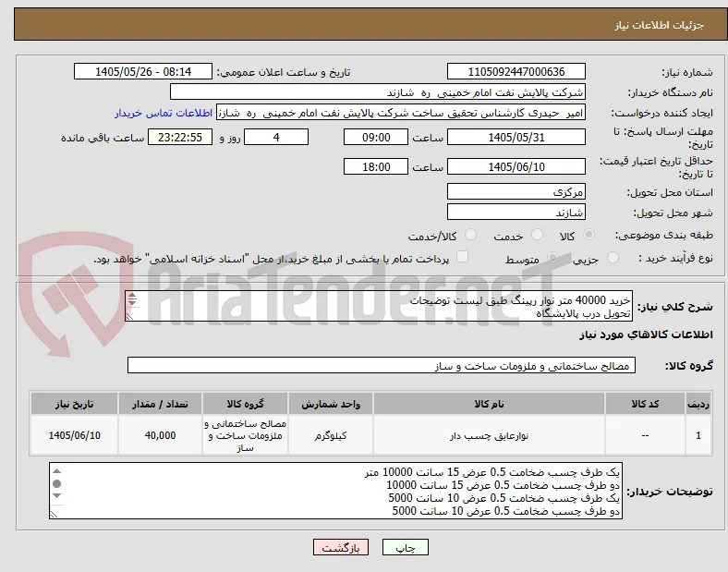Image resolution: width=728 pixels, height=572 pixels.
Task: Click the تعداد / مقدار column header
Action: (160, 404)
